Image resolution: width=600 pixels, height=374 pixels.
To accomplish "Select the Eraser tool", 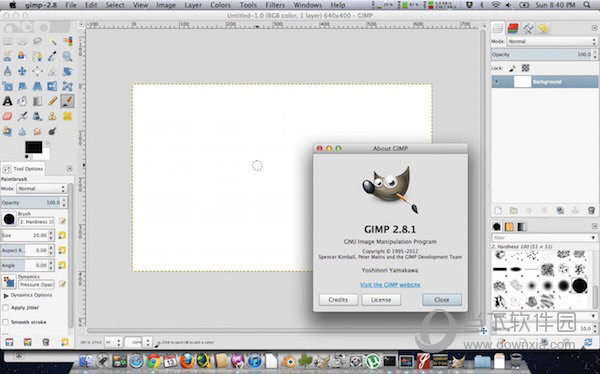I will tap(7, 116).
